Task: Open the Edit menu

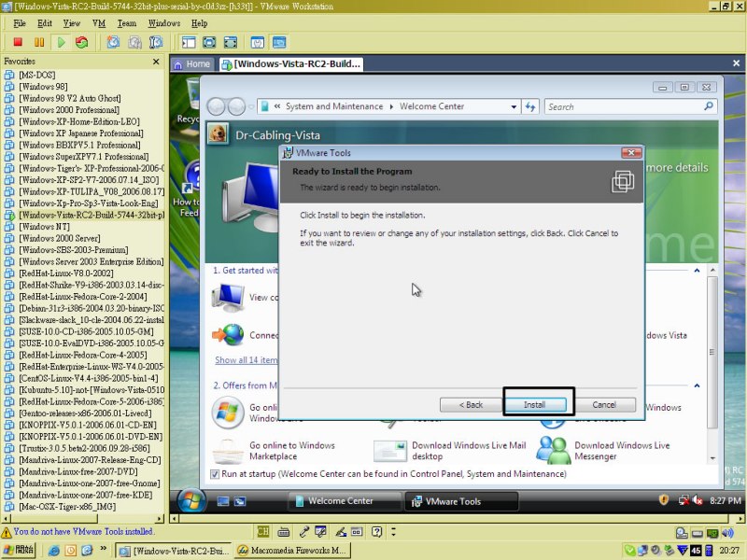Action: [44, 23]
